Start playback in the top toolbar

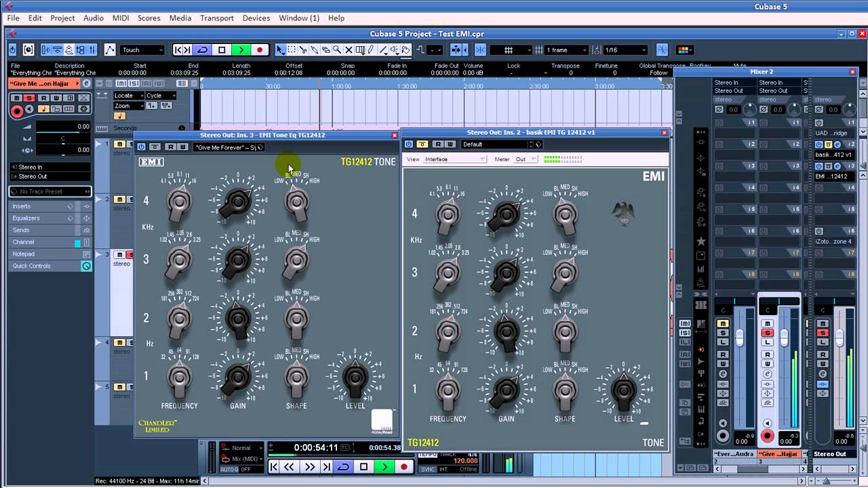[241, 50]
